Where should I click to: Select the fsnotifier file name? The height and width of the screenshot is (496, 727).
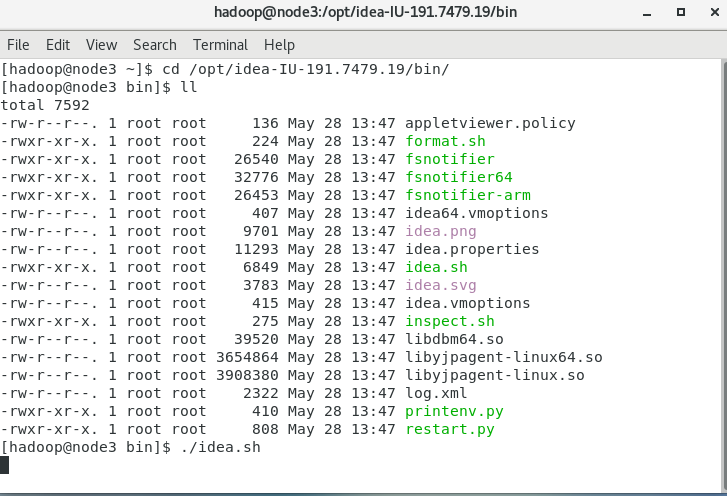point(450,159)
